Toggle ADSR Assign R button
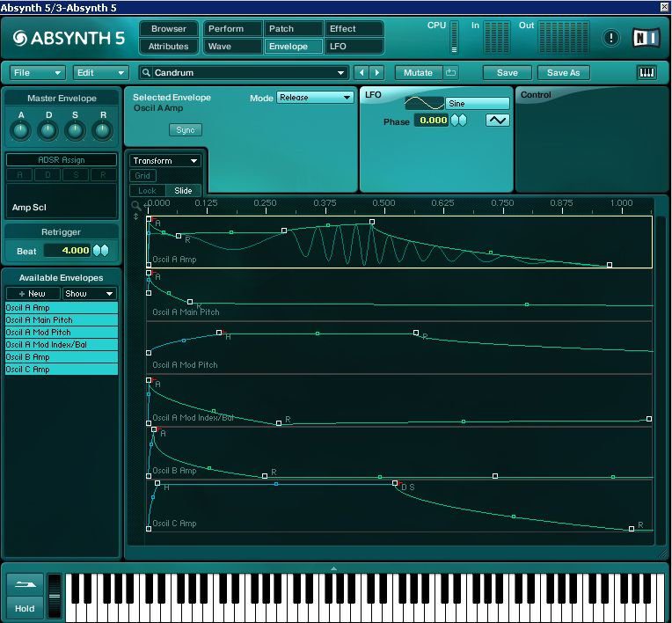This screenshot has width=672, height=623. (103, 174)
